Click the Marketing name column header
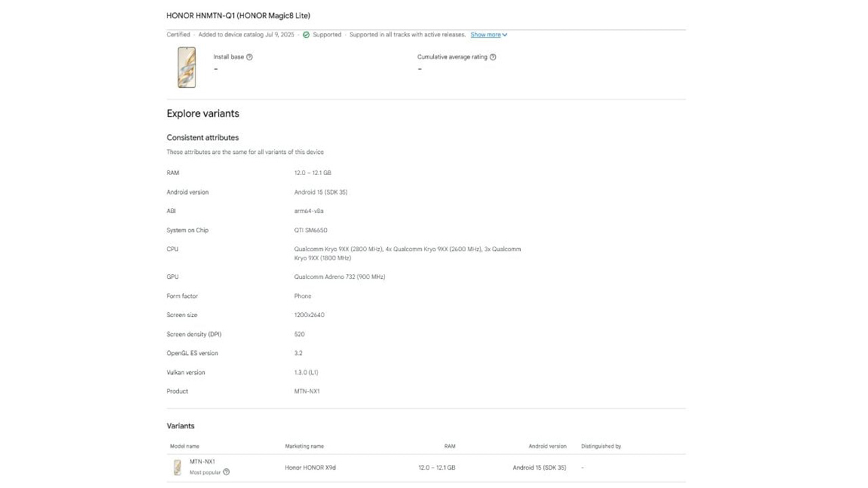Screen dimensions: 868x488 click(304, 447)
